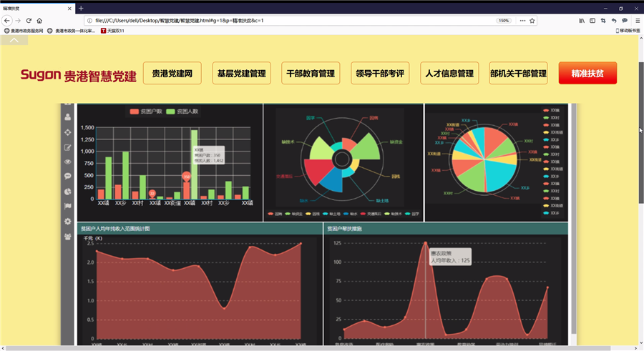644x351 pixels.
Task: Toggle 贫困人数 series in bar chart legend
Action: tap(183, 112)
